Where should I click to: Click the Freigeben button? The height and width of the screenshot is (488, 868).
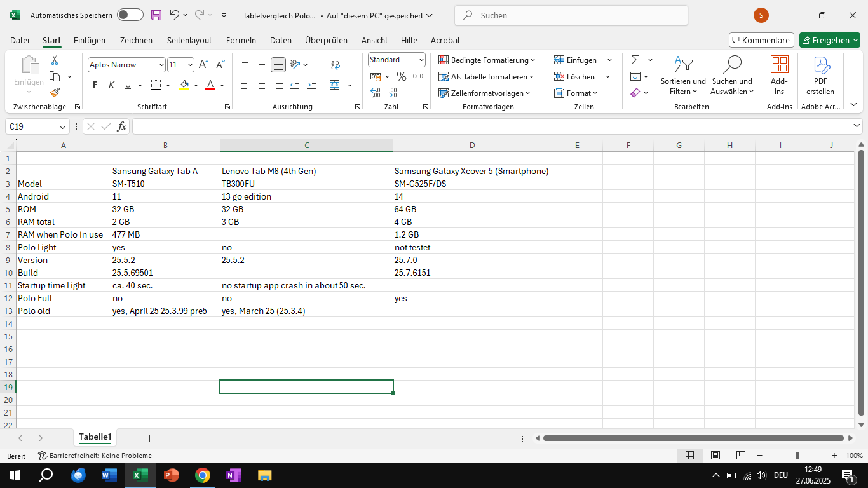(x=829, y=40)
